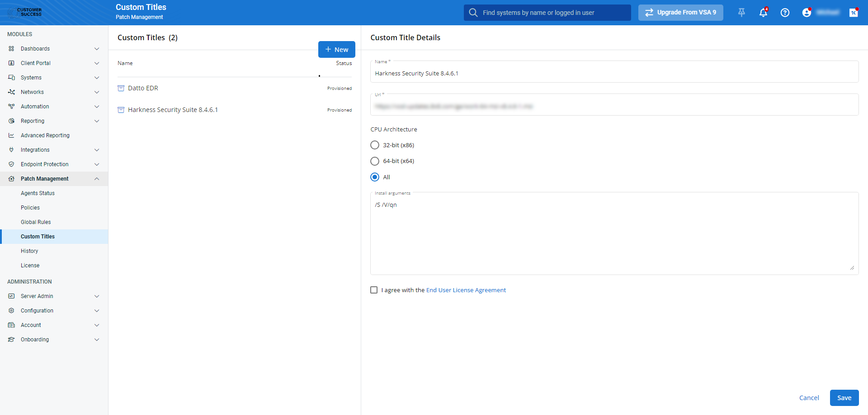
Task: Click the Advanced Reporting chart icon
Action: pos(11,135)
